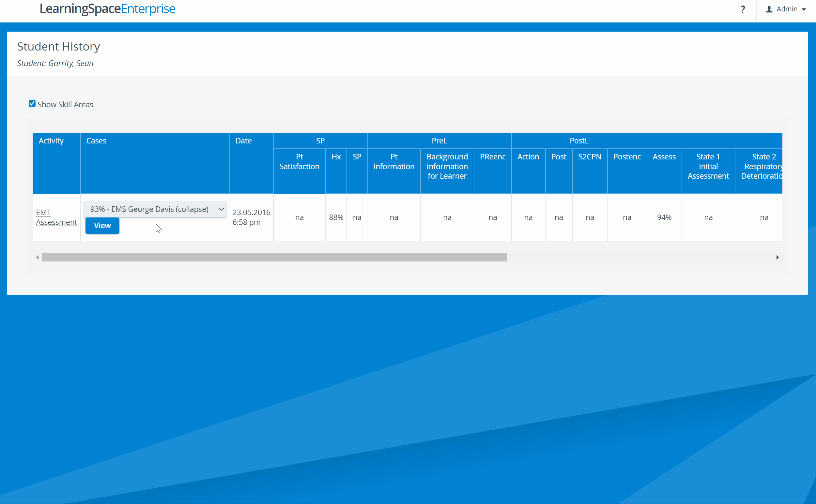
Task: Expand the Admin dropdown caret
Action: [804, 10]
